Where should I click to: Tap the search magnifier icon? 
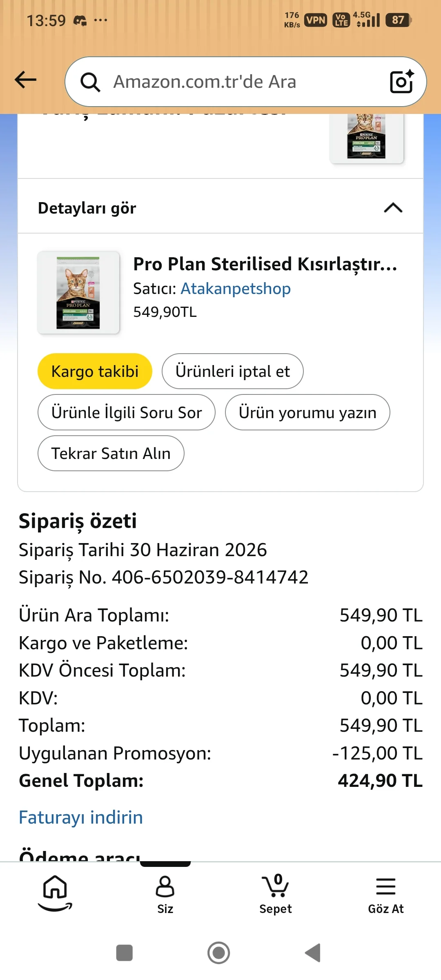click(x=90, y=82)
